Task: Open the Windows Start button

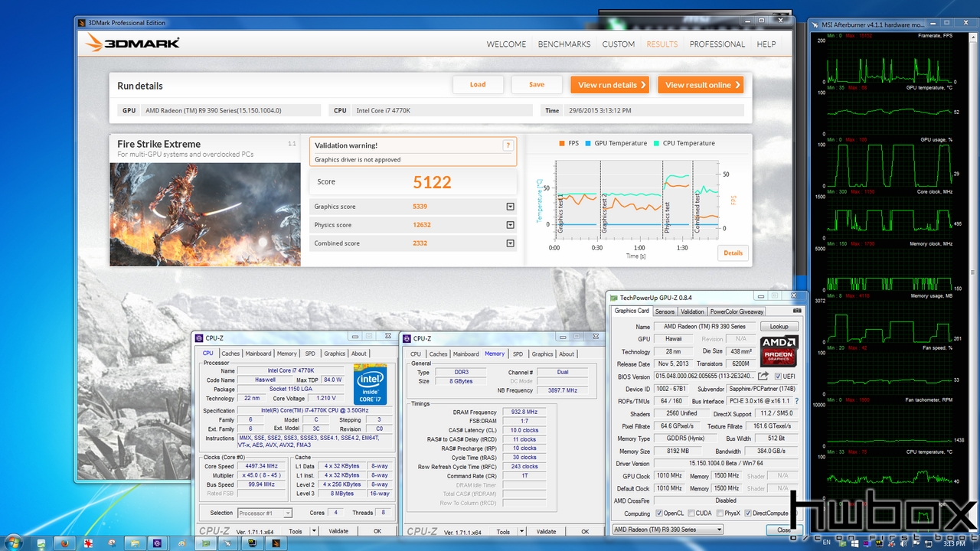Action: (14, 543)
